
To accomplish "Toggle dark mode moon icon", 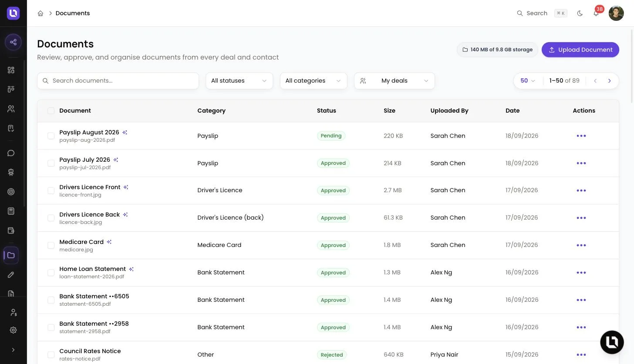I will pyautogui.click(x=580, y=13).
